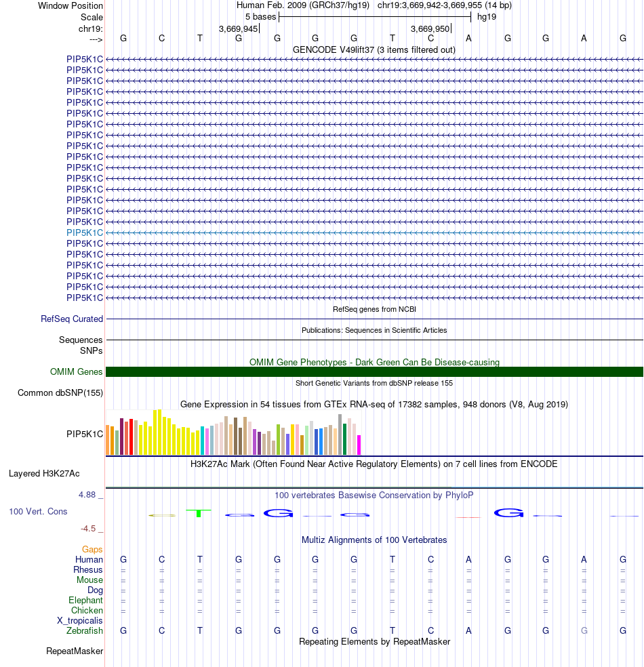This screenshot has height=667, width=644.
Task: Click the faded grey G in Zebrafish row
Action: [584, 631]
